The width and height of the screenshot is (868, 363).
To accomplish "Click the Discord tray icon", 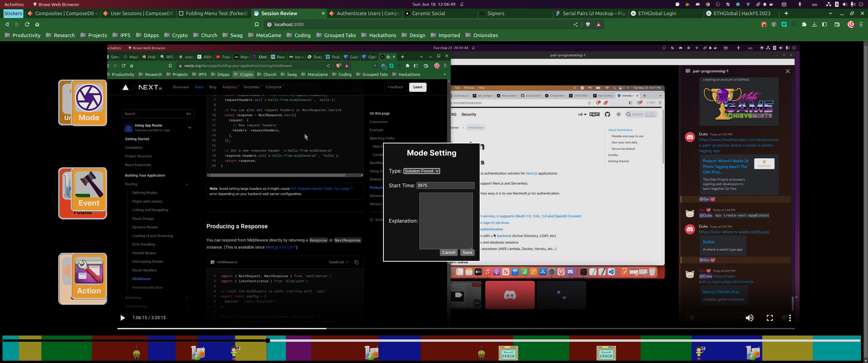I will pos(697,4).
